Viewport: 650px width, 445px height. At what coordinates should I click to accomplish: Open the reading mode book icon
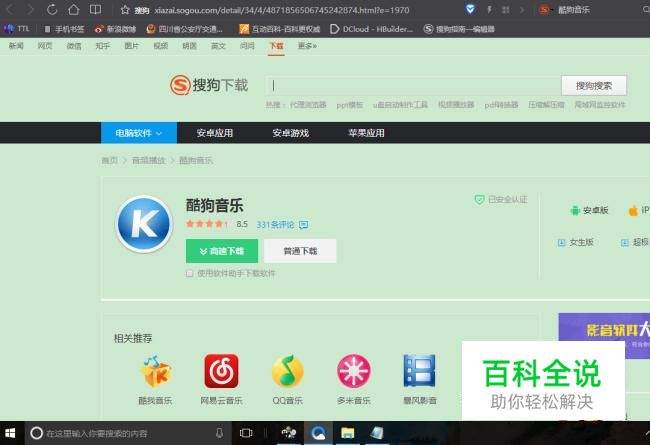click(95, 9)
